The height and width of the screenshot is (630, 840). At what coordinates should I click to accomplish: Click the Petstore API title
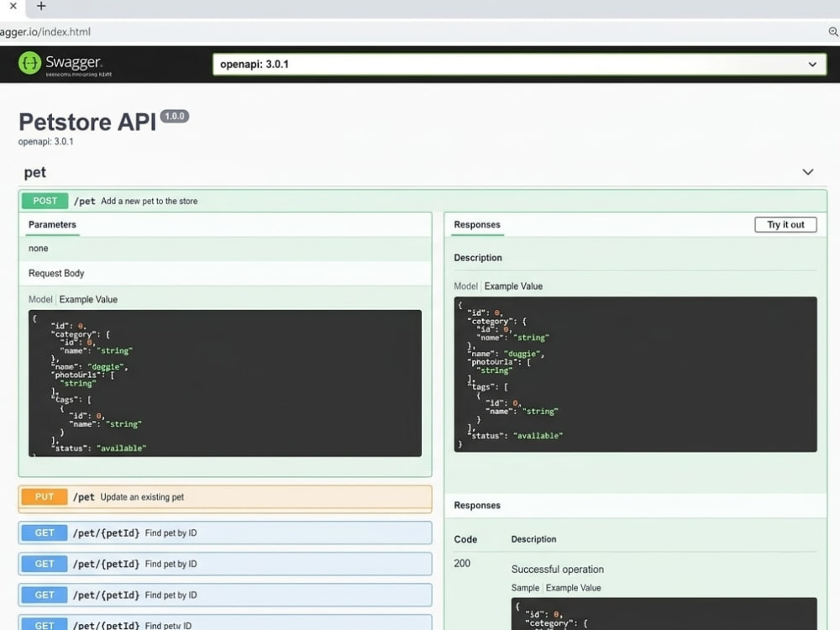coord(87,122)
